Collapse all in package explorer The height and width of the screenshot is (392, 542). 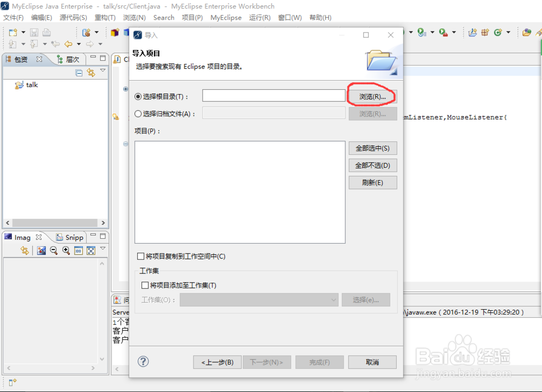click(79, 73)
